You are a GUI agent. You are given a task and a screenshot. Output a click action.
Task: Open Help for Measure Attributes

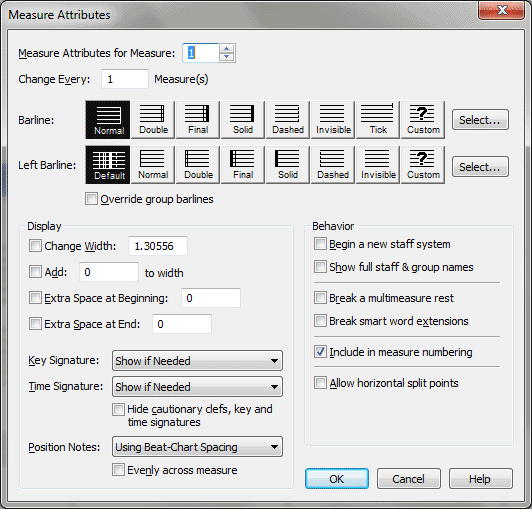(x=480, y=479)
